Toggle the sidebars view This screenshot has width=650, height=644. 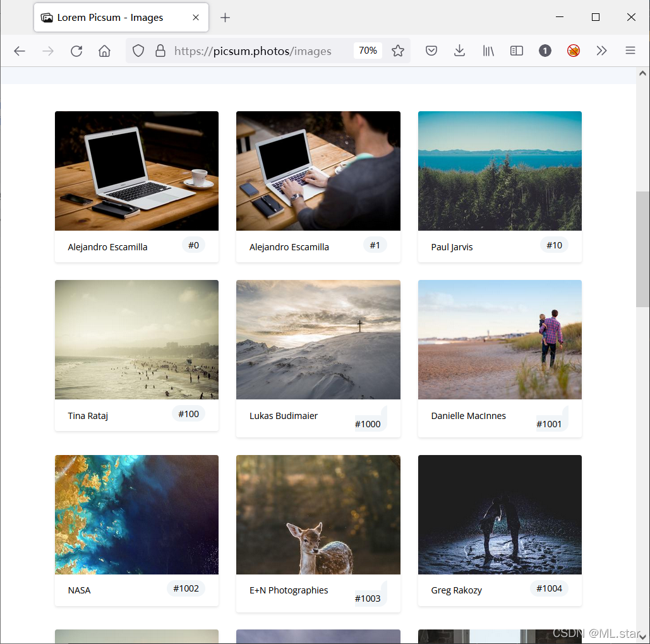(517, 51)
